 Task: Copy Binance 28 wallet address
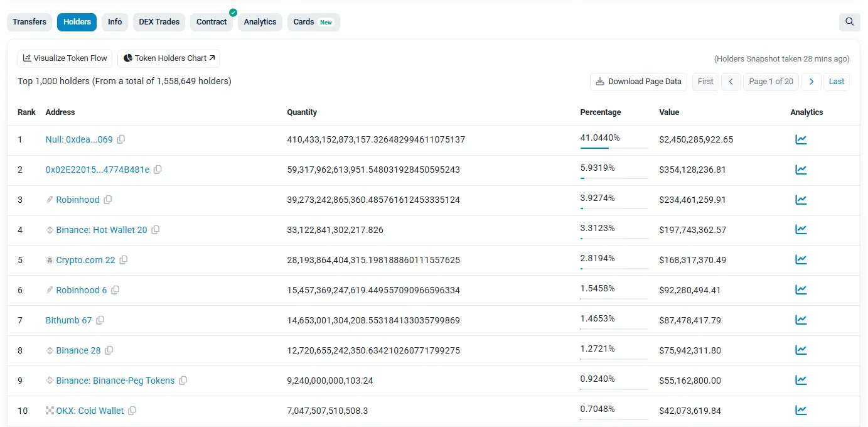(109, 350)
